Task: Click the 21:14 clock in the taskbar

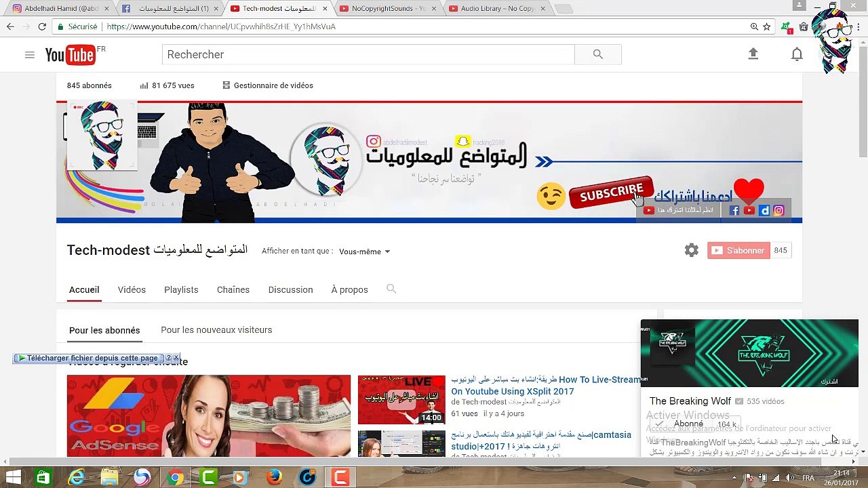Action: 842,473
